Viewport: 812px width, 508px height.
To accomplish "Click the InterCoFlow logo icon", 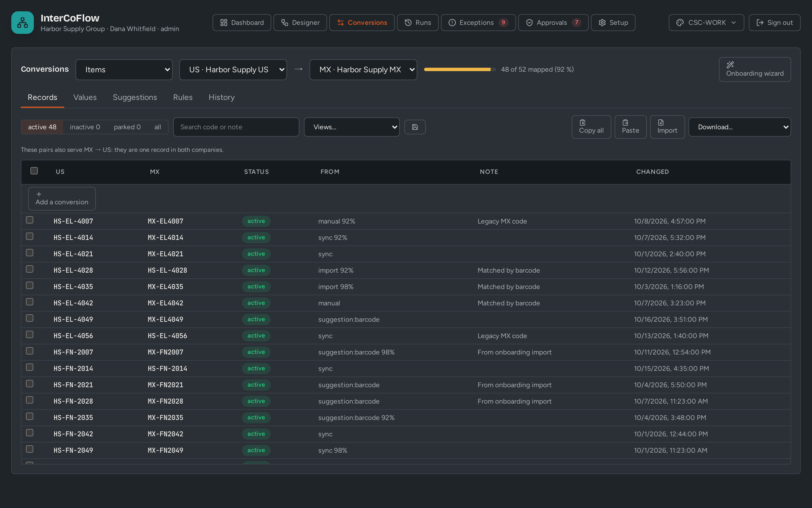I will (x=23, y=23).
